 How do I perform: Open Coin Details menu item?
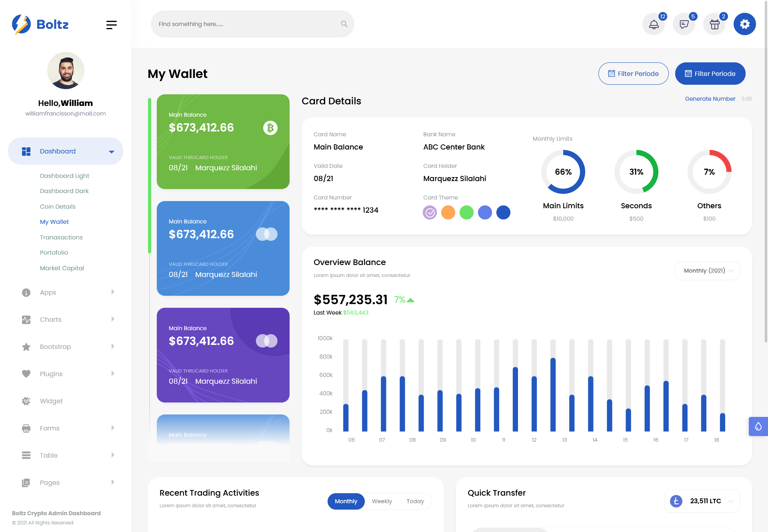point(58,207)
